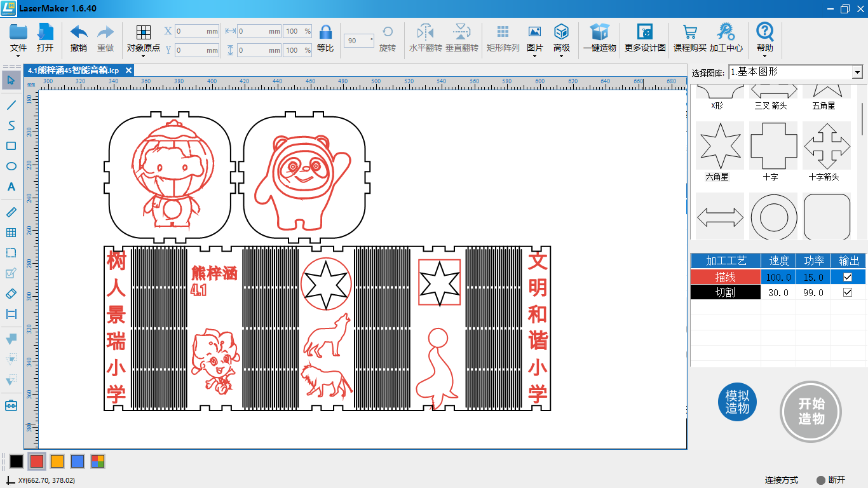Open 课程购买 course purchase cart

690,32
